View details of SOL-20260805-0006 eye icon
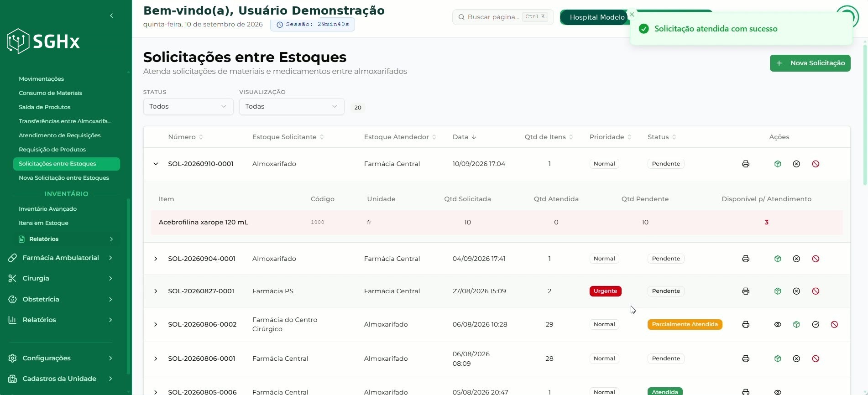Viewport: 868px width, 395px height. point(778,392)
